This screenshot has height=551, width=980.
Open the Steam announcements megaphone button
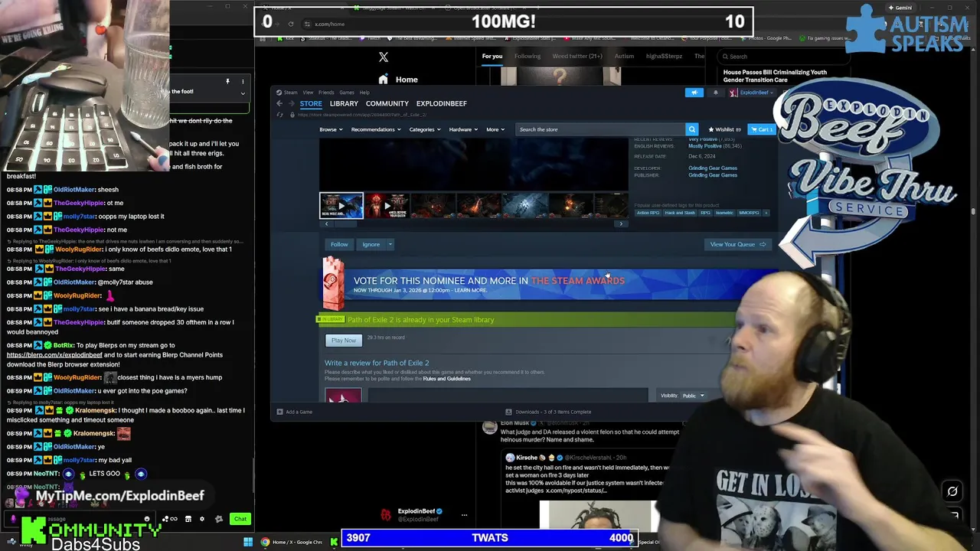[694, 93]
